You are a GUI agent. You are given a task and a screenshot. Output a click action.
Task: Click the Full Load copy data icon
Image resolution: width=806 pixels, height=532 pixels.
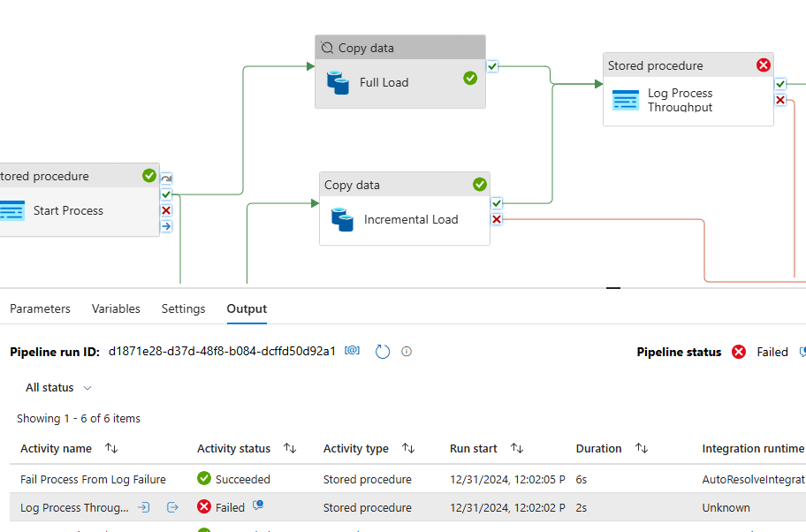click(x=338, y=82)
